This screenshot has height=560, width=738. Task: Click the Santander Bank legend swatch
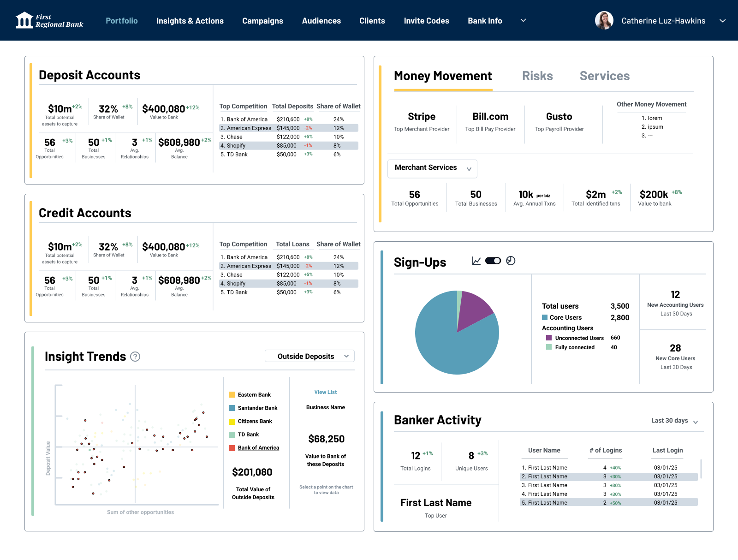(232, 408)
